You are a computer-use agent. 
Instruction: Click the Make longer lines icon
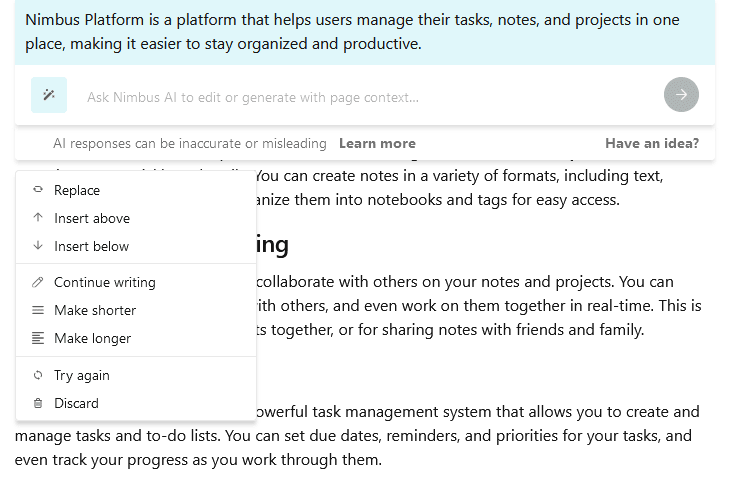coord(38,338)
